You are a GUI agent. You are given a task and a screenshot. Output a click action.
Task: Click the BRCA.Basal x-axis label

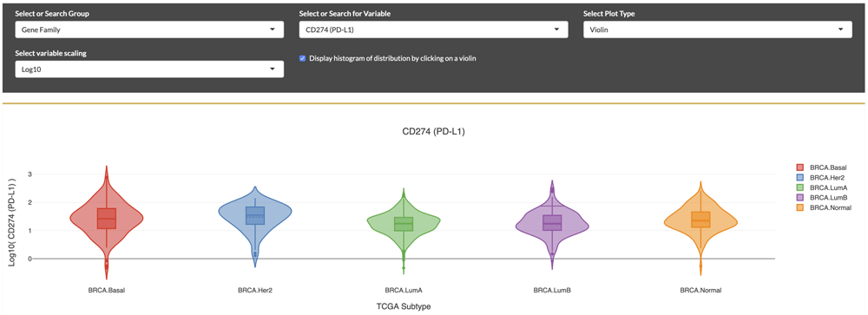106,290
